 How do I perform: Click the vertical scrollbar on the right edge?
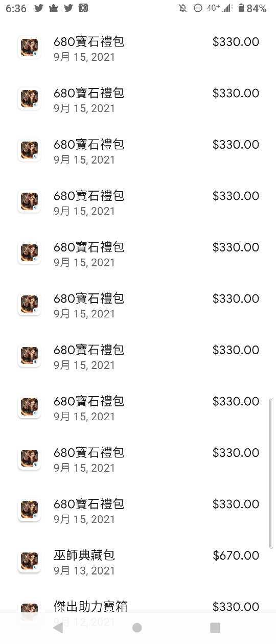271,474
